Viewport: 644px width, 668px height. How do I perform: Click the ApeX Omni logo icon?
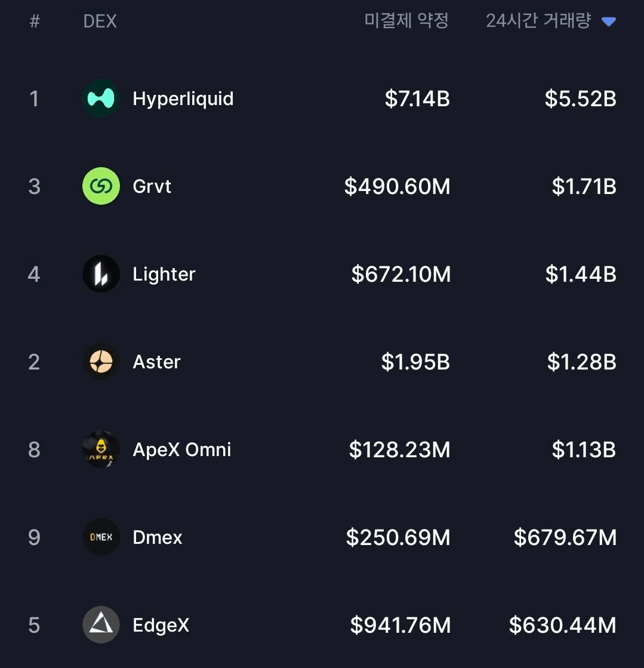101,450
